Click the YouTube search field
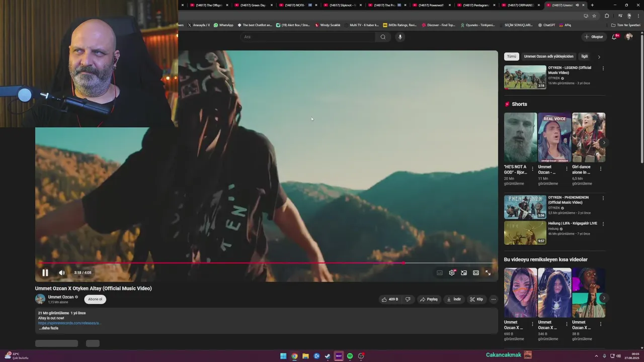The width and height of the screenshot is (644, 362). pos(307,37)
